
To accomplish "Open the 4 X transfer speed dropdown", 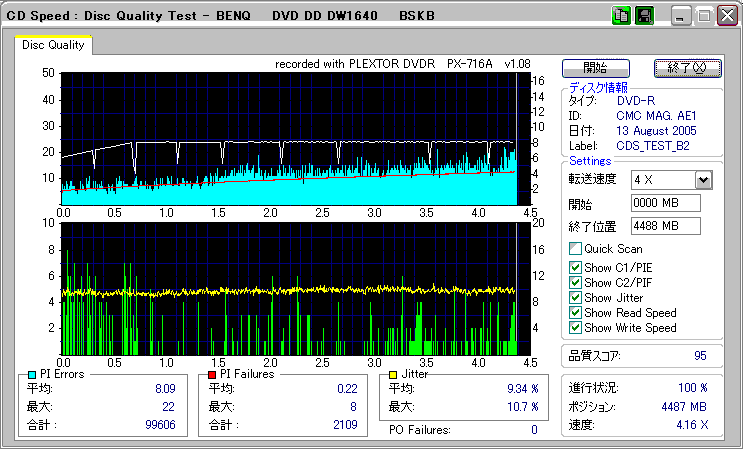I will (703, 180).
